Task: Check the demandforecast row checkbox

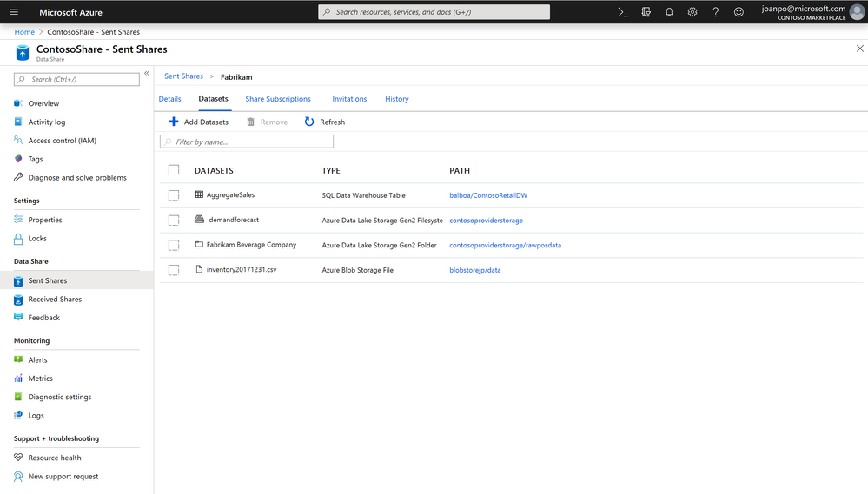Action: click(174, 221)
